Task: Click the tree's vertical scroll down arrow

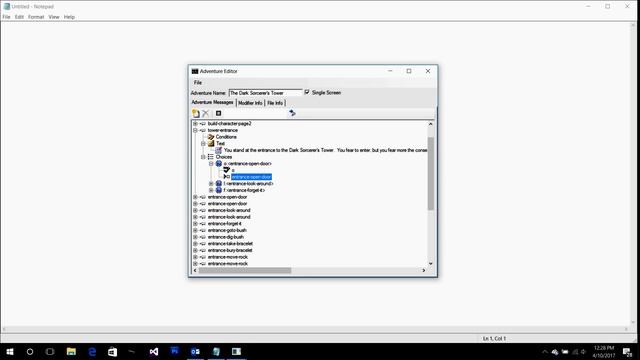Action: [431, 264]
